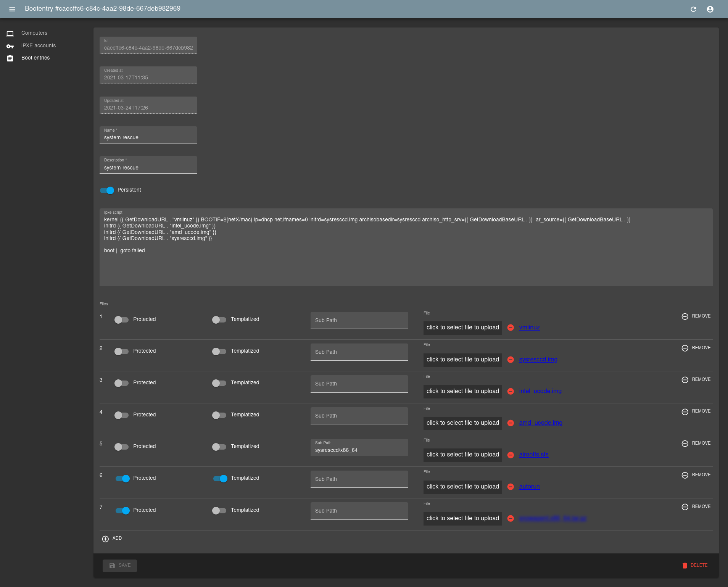
Task: Open Boot entries in sidebar
Action: pyautogui.click(x=35, y=58)
